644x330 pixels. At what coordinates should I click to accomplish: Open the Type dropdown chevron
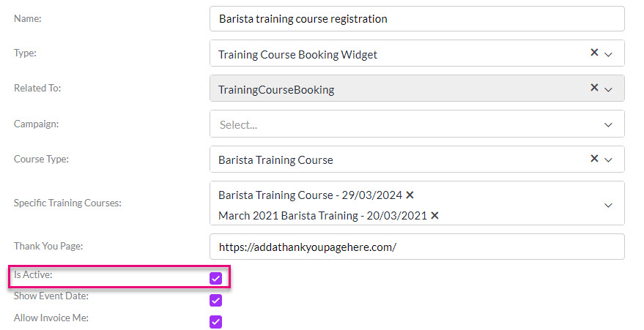pyautogui.click(x=608, y=54)
